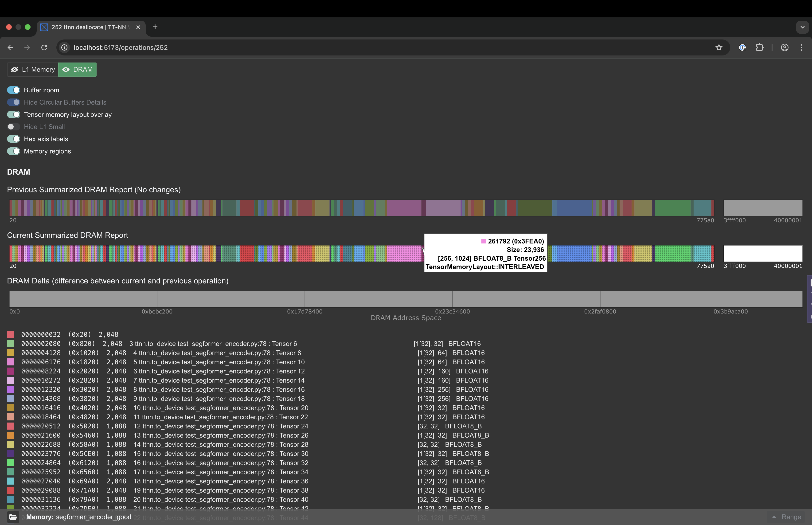Image resolution: width=812 pixels, height=525 pixels.
Task: Enable Hide L1 Small
Action: coord(13,126)
